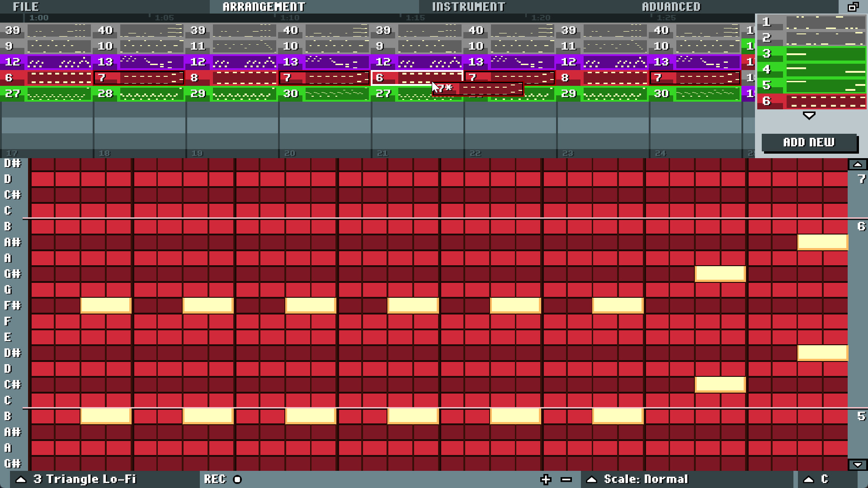Zoom in the piano roll with the plus icon

547,479
